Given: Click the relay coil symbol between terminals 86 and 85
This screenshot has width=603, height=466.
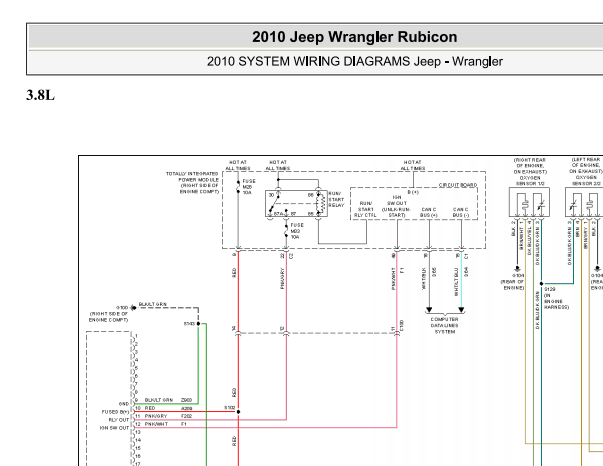Looking at the screenshot, I should click(x=321, y=203).
